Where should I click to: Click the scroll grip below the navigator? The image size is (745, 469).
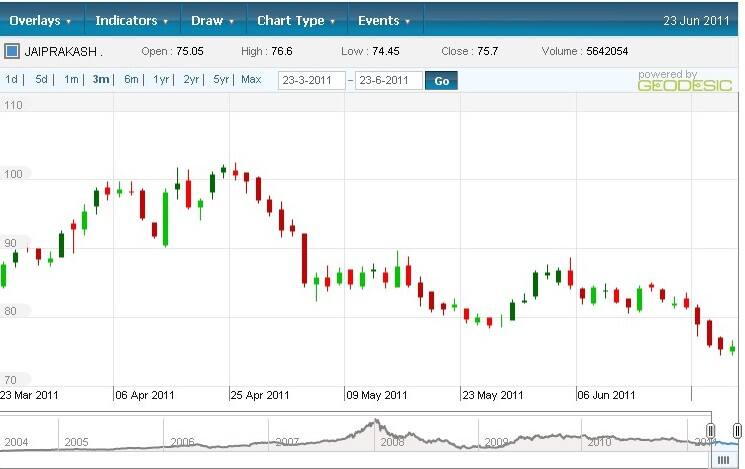723,459
